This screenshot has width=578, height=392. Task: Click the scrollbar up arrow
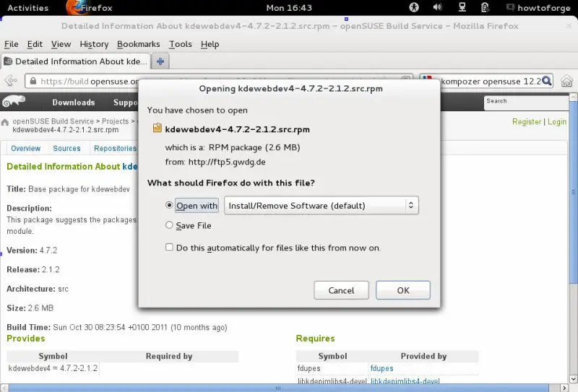tap(573, 97)
